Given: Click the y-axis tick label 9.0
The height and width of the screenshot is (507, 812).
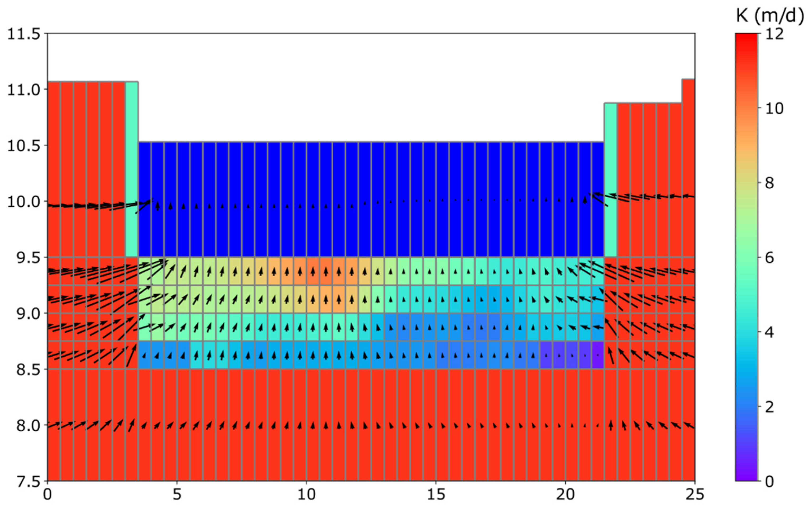Looking at the screenshot, I should [28, 314].
